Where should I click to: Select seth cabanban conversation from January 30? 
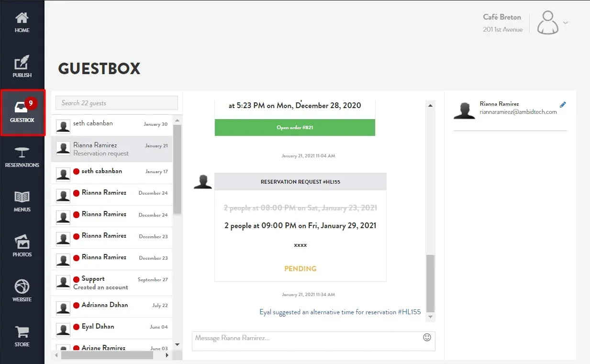111,125
